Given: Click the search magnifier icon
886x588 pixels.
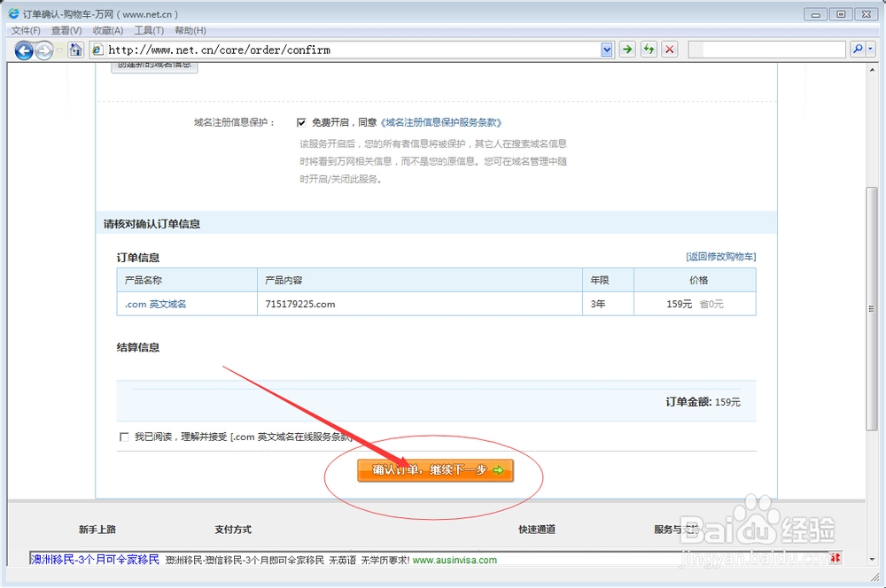Looking at the screenshot, I should click(x=858, y=50).
